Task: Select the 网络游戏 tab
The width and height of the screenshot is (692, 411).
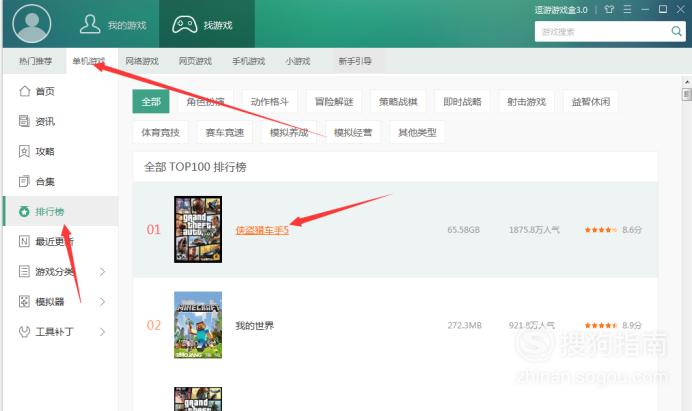Action: [142, 61]
